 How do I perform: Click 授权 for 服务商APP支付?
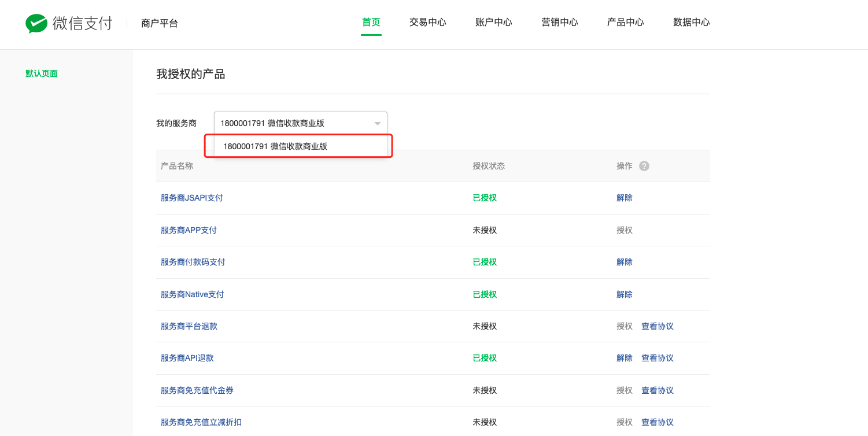click(x=625, y=230)
